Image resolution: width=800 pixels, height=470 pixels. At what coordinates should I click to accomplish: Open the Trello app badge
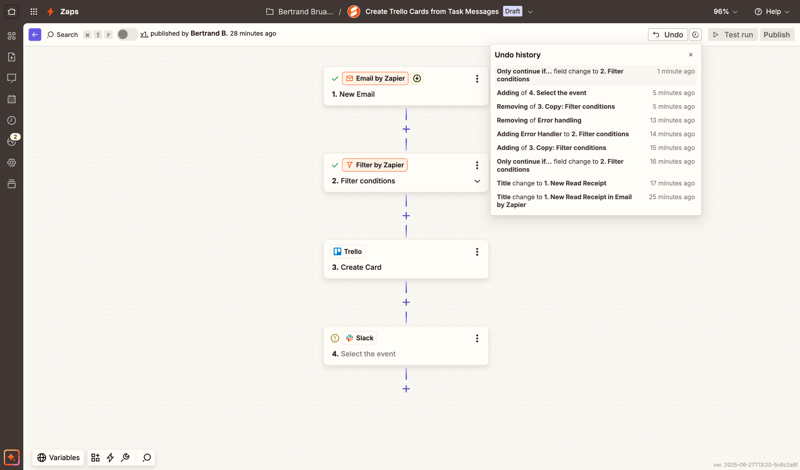347,252
